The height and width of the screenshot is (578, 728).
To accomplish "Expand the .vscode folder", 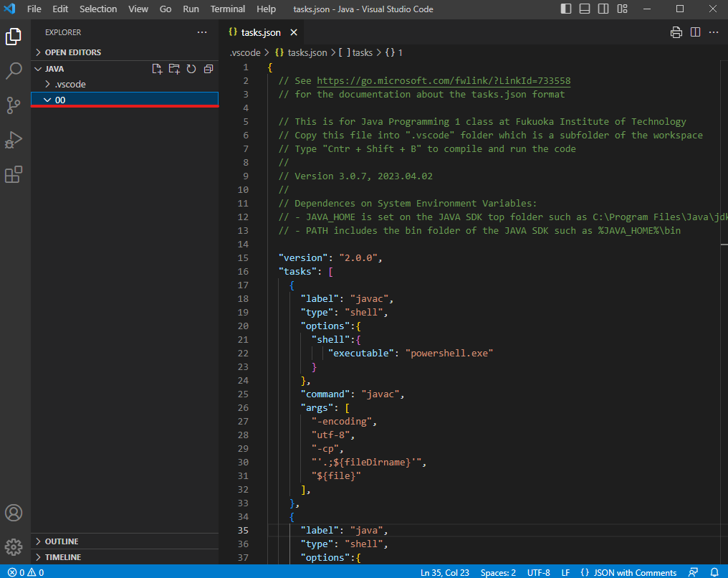I will 70,84.
